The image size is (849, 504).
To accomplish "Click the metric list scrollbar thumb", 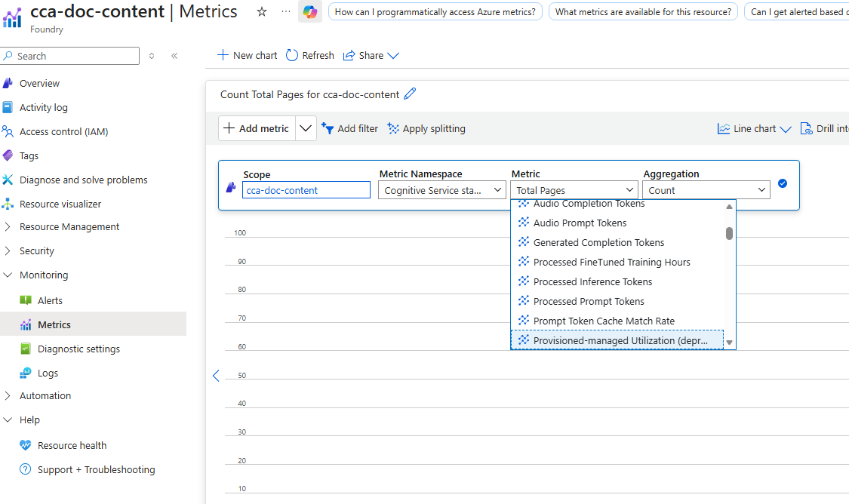I will [729, 233].
